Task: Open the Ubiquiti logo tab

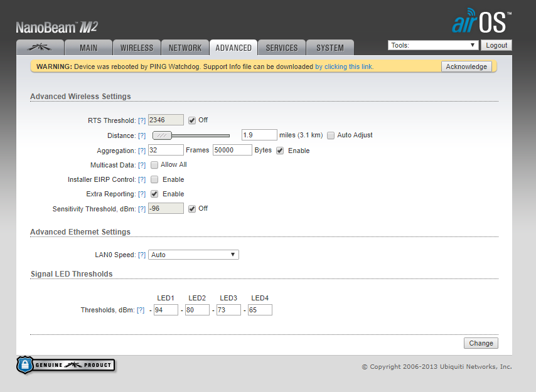Action: tap(40, 48)
